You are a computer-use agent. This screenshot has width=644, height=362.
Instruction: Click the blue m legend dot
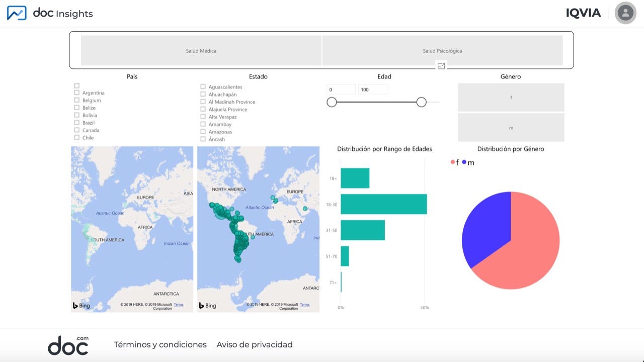point(464,162)
